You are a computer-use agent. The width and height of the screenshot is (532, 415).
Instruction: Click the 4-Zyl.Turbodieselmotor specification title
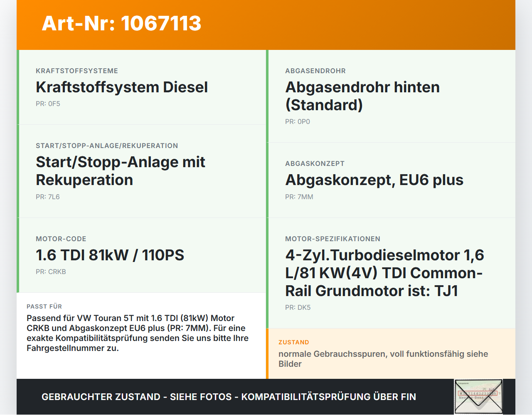click(x=384, y=273)
